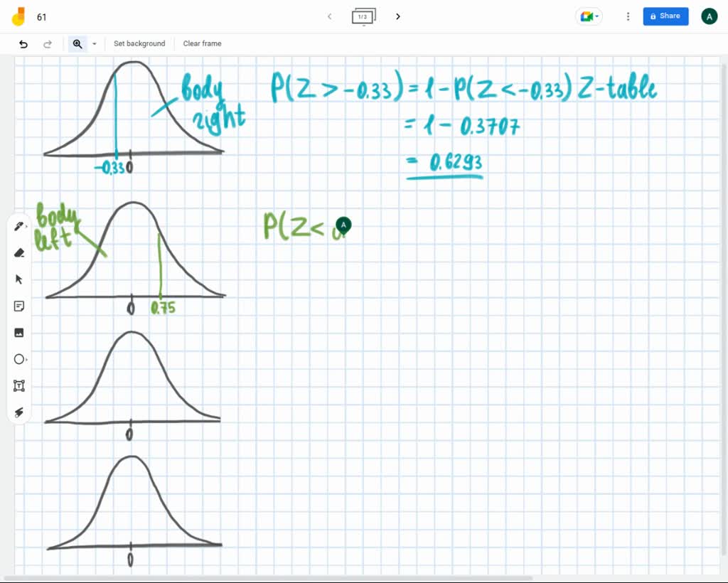The width and height of the screenshot is (728, 583).
Task: Click Clear frame to erase the canvas
Action: (202, 43)
